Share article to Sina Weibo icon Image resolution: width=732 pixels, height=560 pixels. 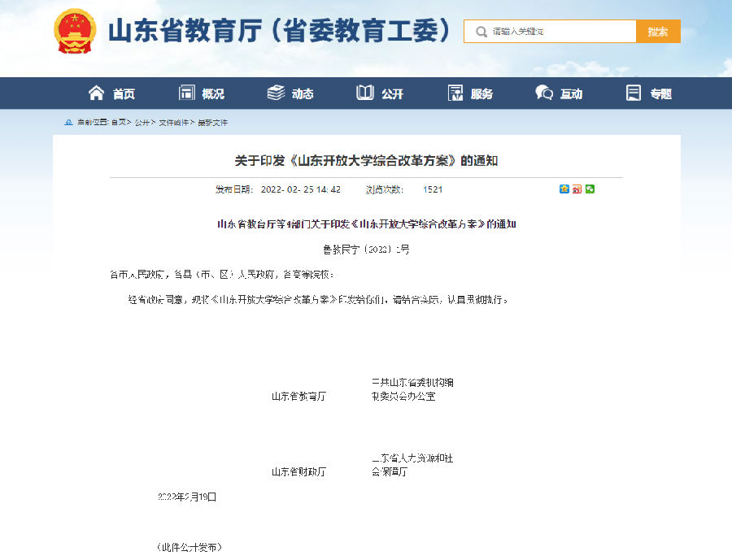tap(577, 189)
